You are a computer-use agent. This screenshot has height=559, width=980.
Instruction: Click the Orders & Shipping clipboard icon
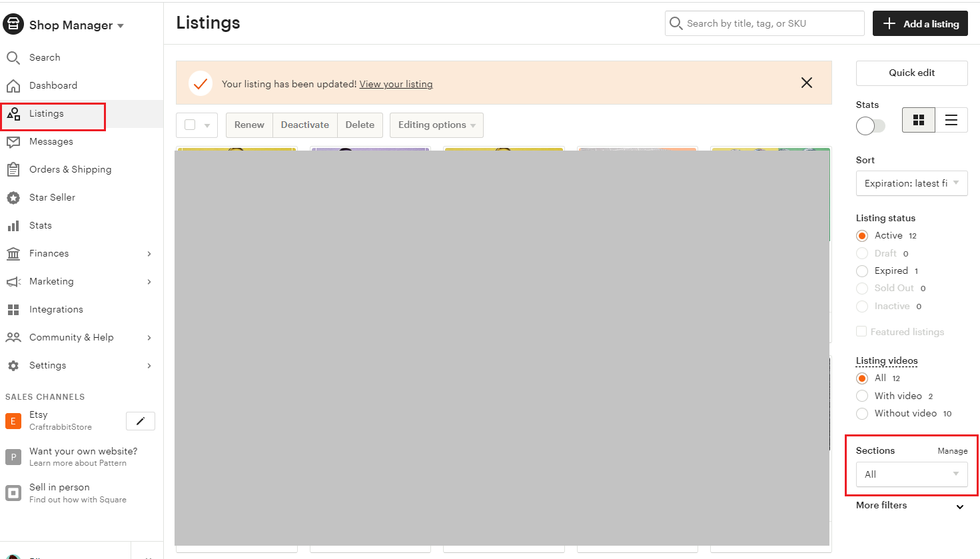pyautogui.click(x=13, y=170)
